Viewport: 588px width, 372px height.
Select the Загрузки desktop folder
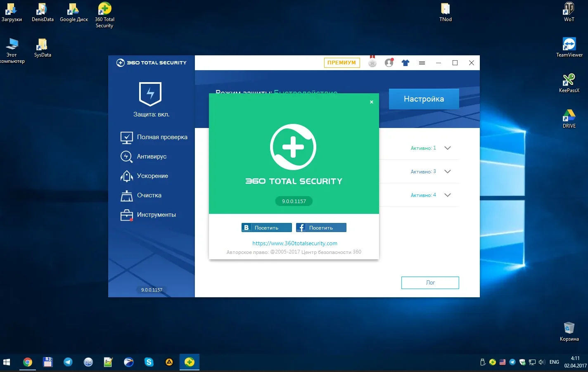[x=12, y=12]
